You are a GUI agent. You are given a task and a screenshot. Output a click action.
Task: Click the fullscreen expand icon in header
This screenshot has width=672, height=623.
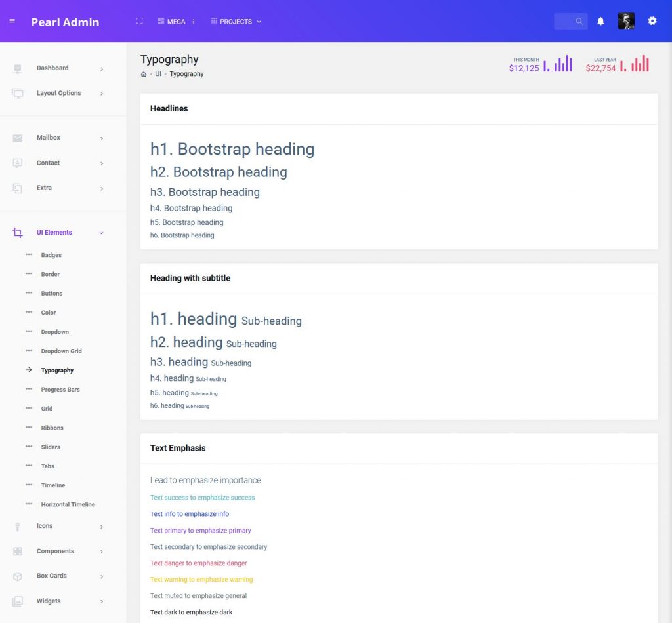click(139, 20)
